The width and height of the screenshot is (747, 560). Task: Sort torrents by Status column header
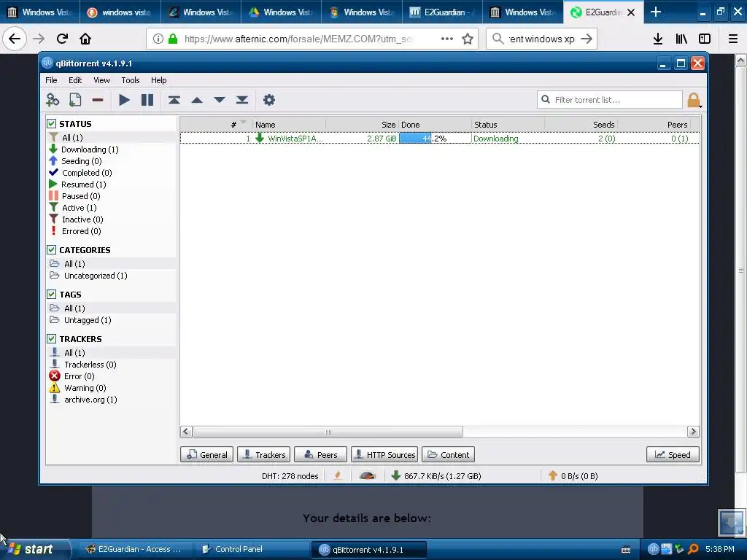[x=508, y=125]
